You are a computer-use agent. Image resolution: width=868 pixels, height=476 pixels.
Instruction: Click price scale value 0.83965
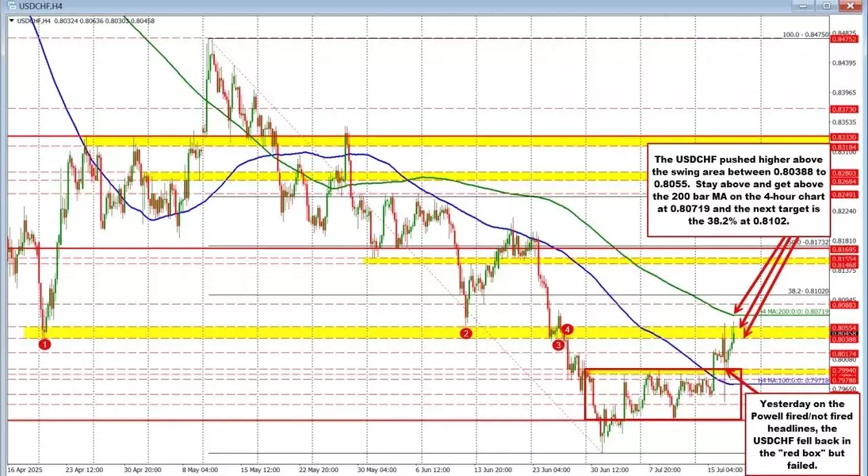(843, 92)
